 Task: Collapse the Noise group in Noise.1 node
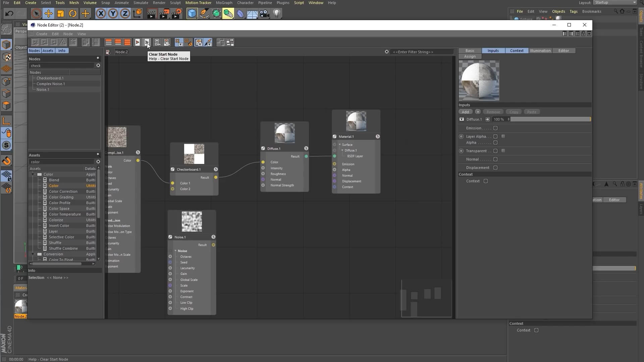point(175,251)
